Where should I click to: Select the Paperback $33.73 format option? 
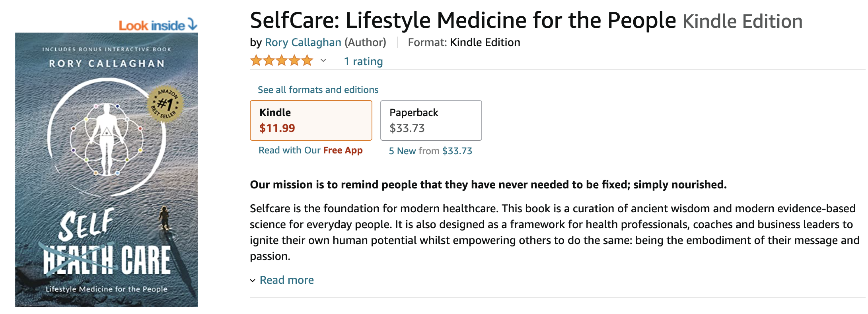[431, 120]
